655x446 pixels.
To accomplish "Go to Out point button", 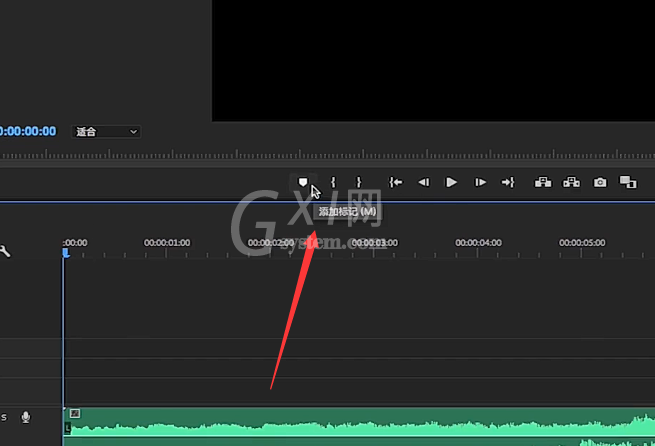I will point(508,182).
